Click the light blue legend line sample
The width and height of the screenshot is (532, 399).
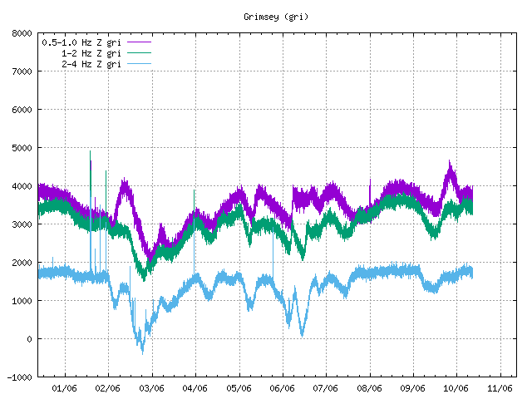[139, 63]
